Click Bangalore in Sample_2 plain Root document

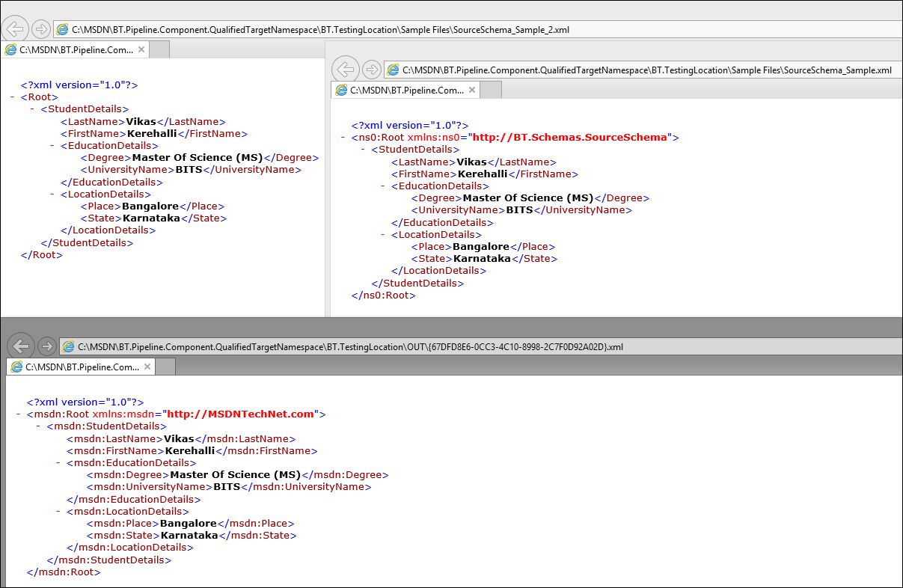click(150, 206)
